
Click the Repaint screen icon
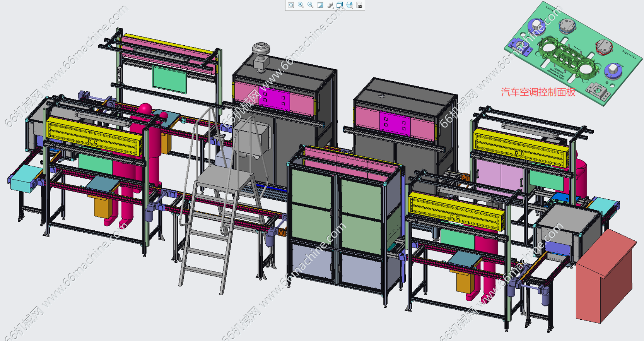320,5
